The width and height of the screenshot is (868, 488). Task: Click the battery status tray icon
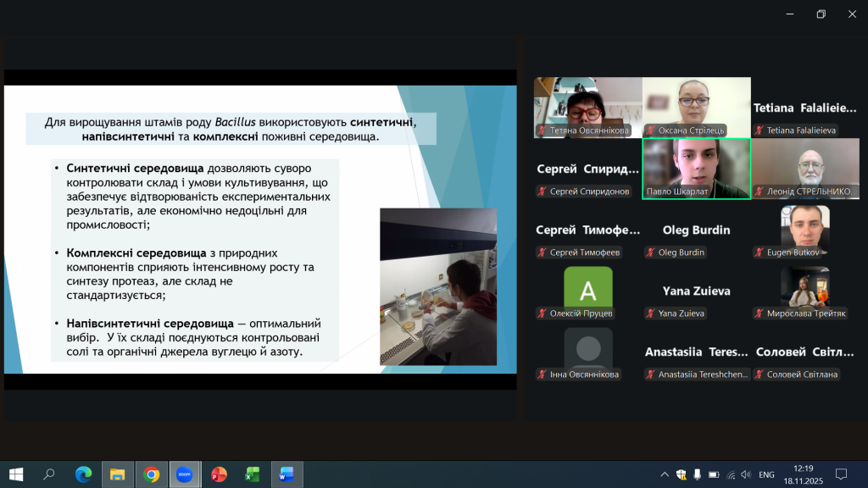[714, 474]
